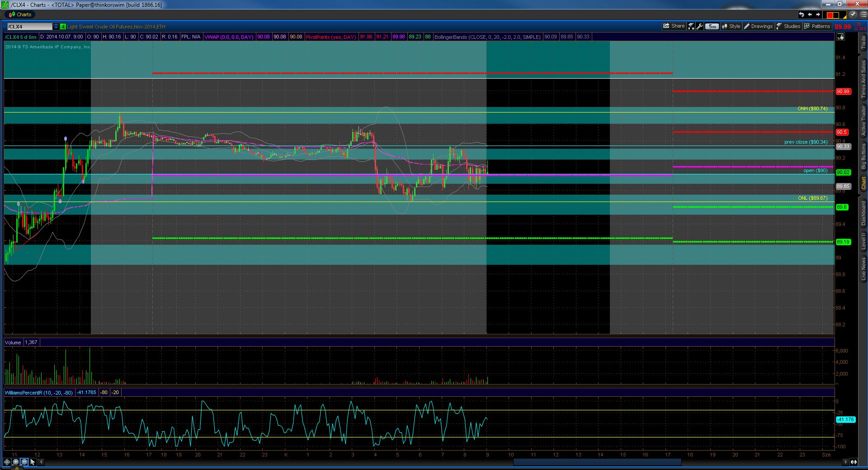Open the 5m timeframe selector
The height and width of the screenshot is (470, 868).
pos(712,26)
